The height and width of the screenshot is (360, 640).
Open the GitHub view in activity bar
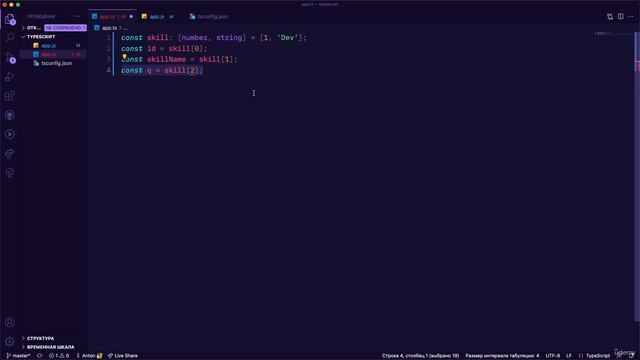coord(10,115)
